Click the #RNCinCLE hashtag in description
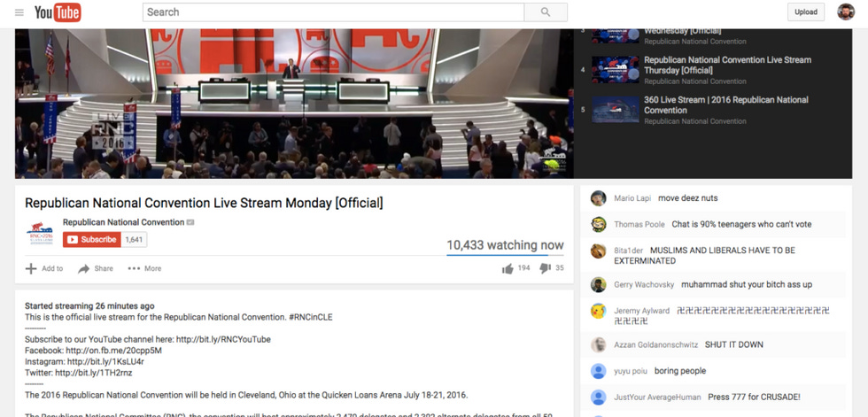Image resolution: width=868 pixels, height=417 pixels. [x=311, y=318]
